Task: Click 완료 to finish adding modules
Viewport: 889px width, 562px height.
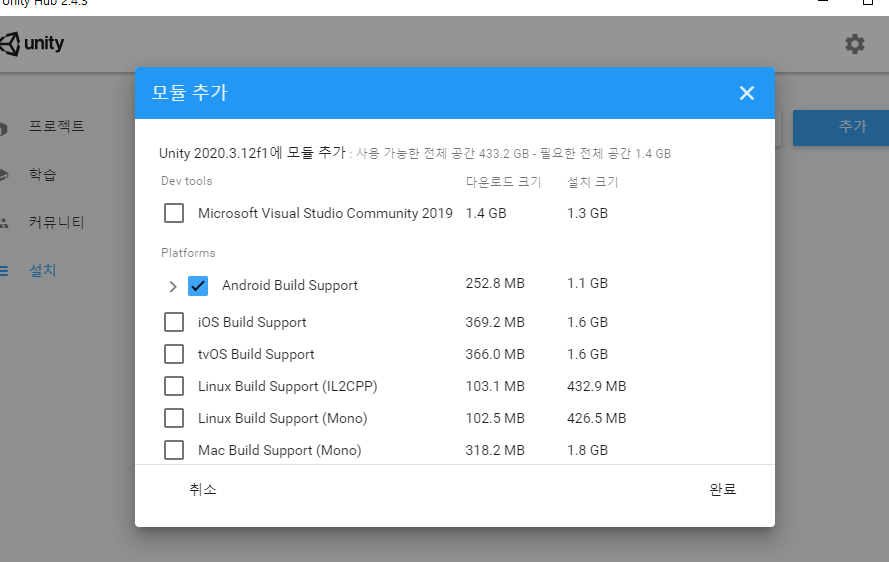Action: [723, 489]
